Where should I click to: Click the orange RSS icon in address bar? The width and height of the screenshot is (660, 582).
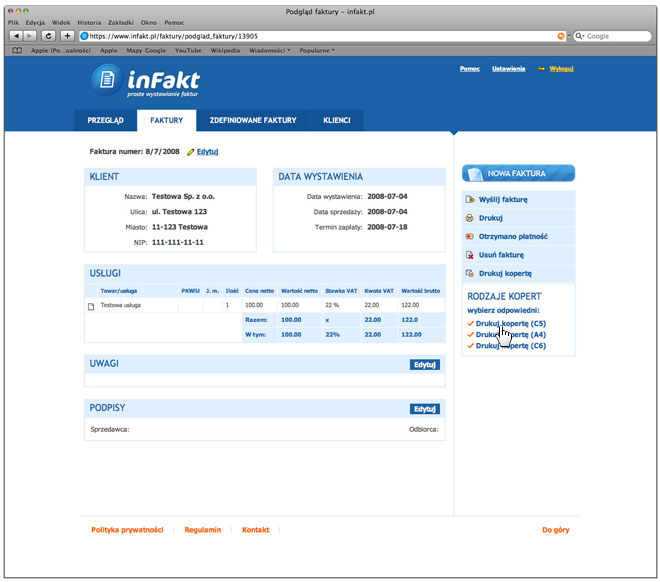click(561, 36)
